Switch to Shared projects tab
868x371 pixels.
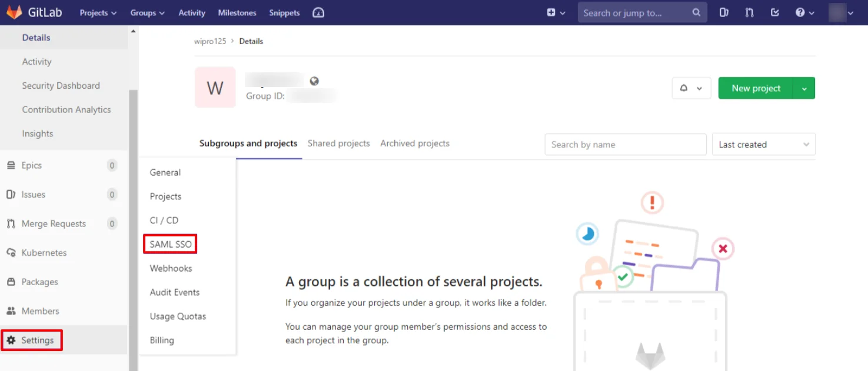(338, 143)
